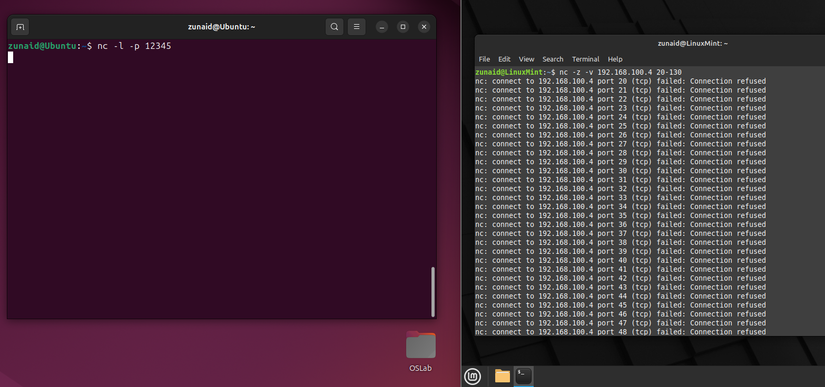Click the 'nc -l -p 12345' command text
This screenshot has width=825, height=387.
(134, 46)
